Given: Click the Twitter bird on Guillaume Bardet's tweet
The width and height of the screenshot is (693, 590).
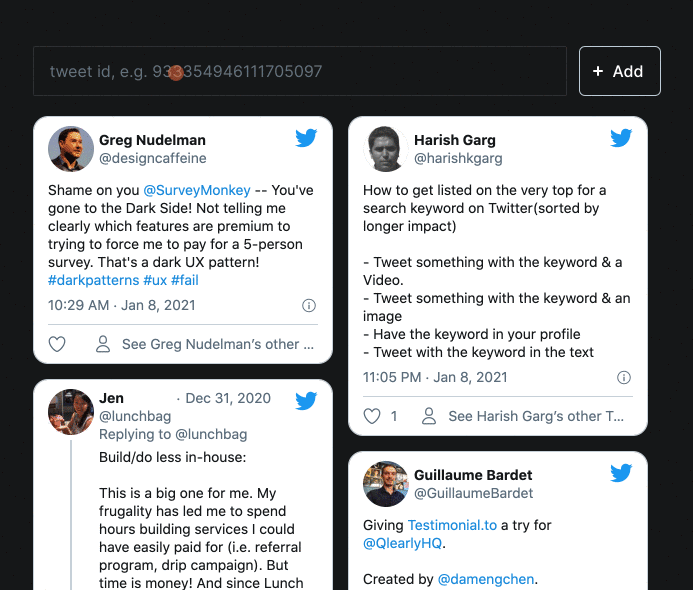Looking at the screenshot, I should coord(621,473).
